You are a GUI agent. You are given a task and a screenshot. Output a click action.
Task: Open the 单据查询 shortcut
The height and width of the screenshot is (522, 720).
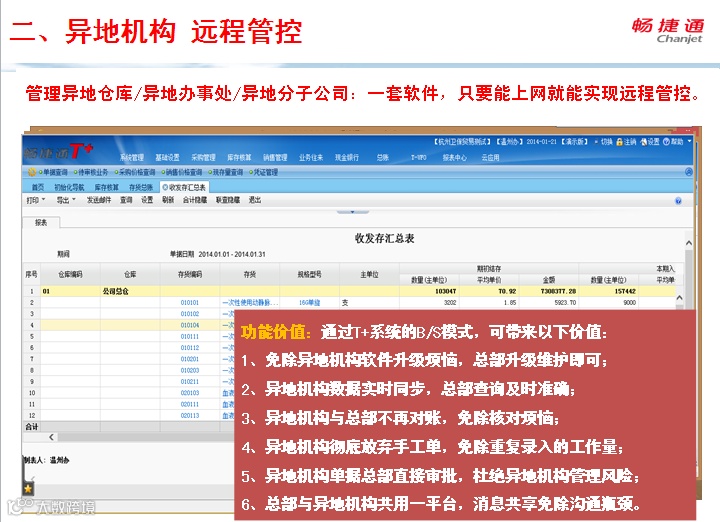click(55, 172)
